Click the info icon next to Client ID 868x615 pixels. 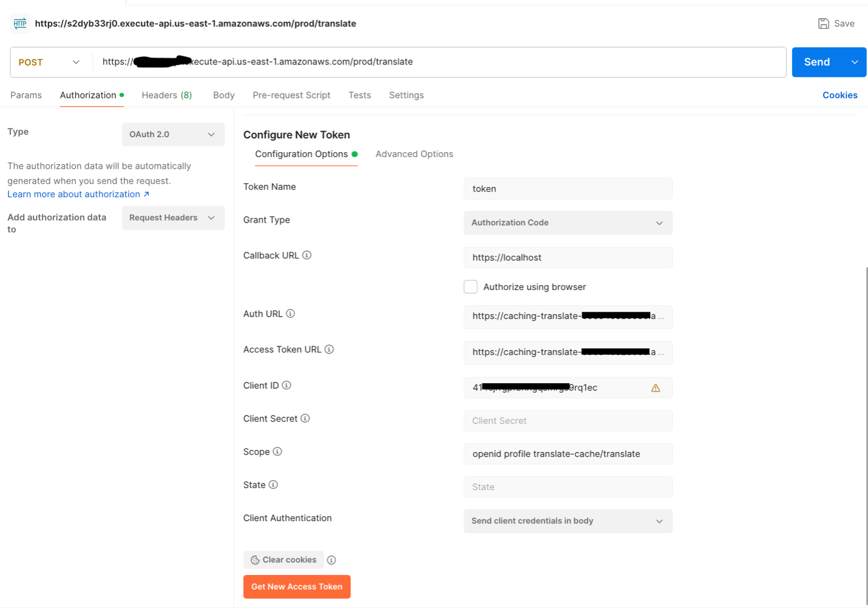pos(287,385)
